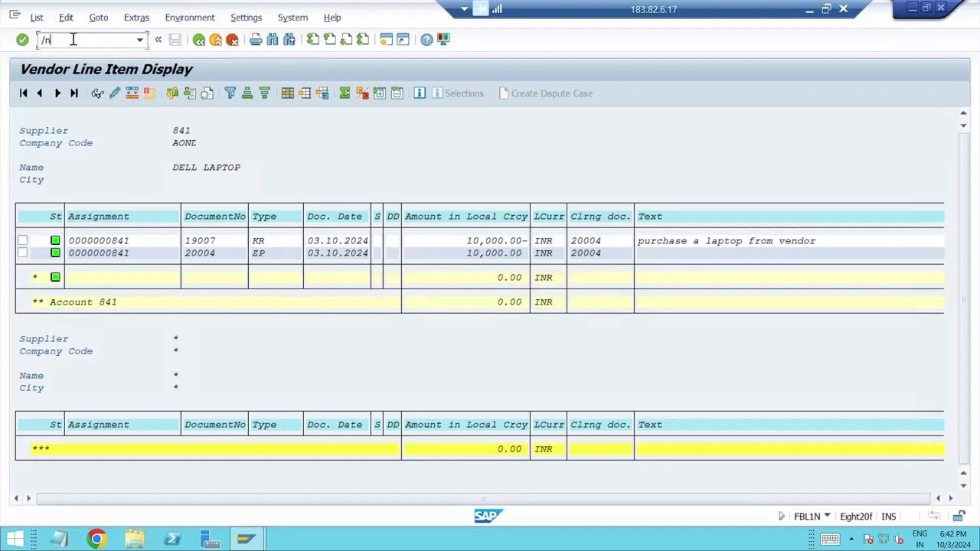Open File Explorer from taskbar
Image resolution: width=980 pixels, height=551 pixels.
[x=135, y=539]
